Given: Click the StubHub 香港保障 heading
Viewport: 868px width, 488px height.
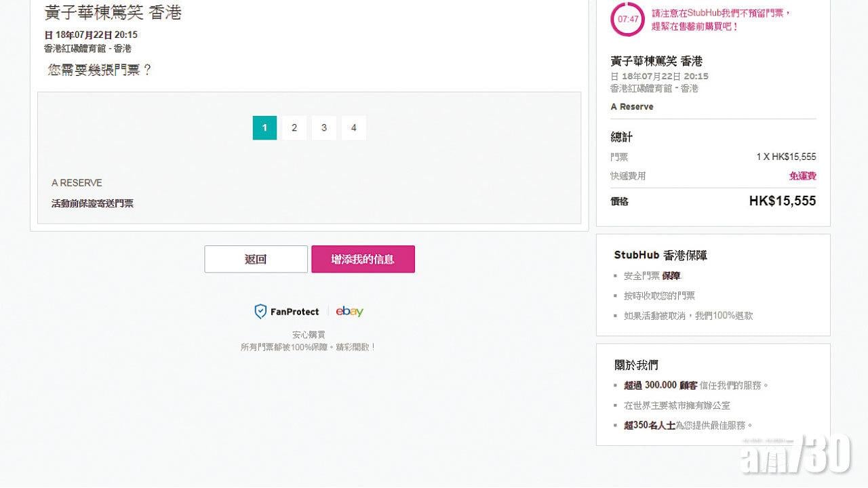Looking at the screenshot, I should [660, 256].
